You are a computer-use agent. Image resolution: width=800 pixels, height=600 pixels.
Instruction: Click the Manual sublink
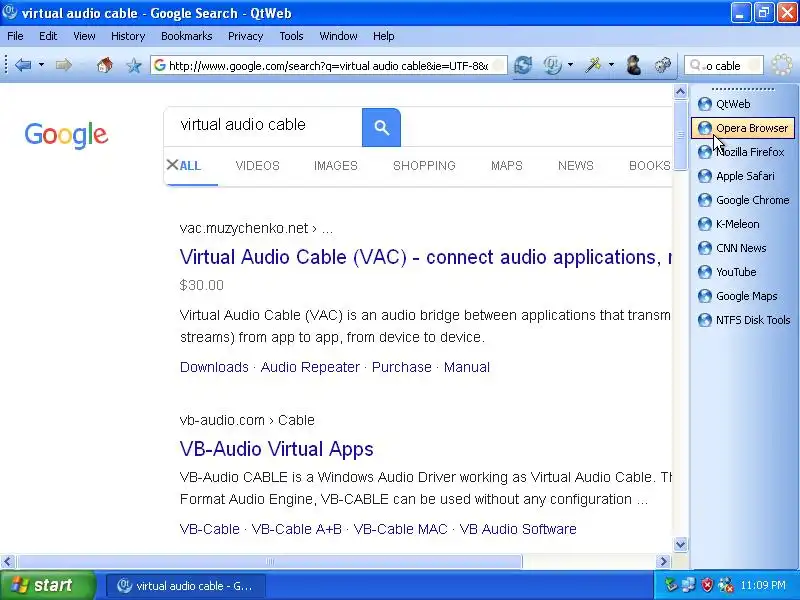467,367
